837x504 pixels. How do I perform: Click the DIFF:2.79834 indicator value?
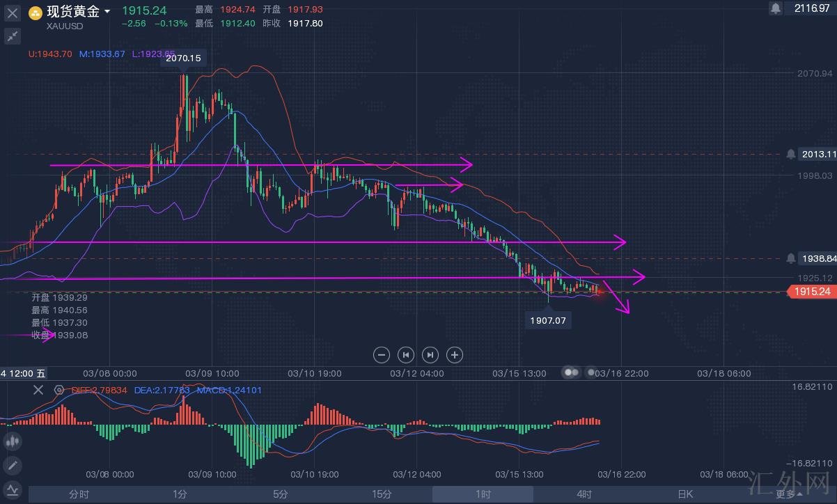(x=99, y=390)
